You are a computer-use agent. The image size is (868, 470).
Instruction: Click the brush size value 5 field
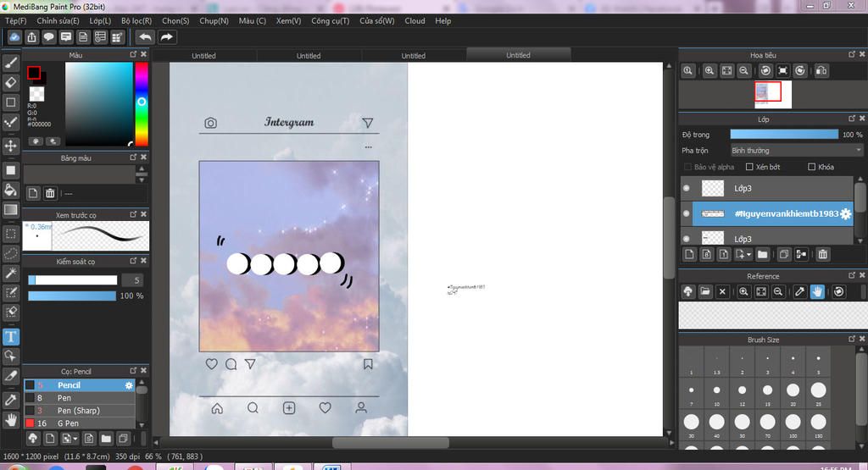point(133,279)
